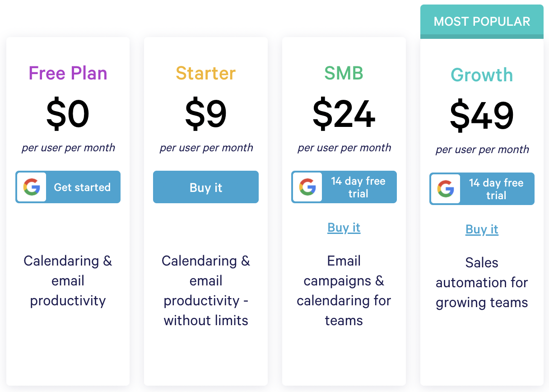Click the Google logo in Free Plan button
This screenshot has width=549, height=392.
(x=32, y=187)
